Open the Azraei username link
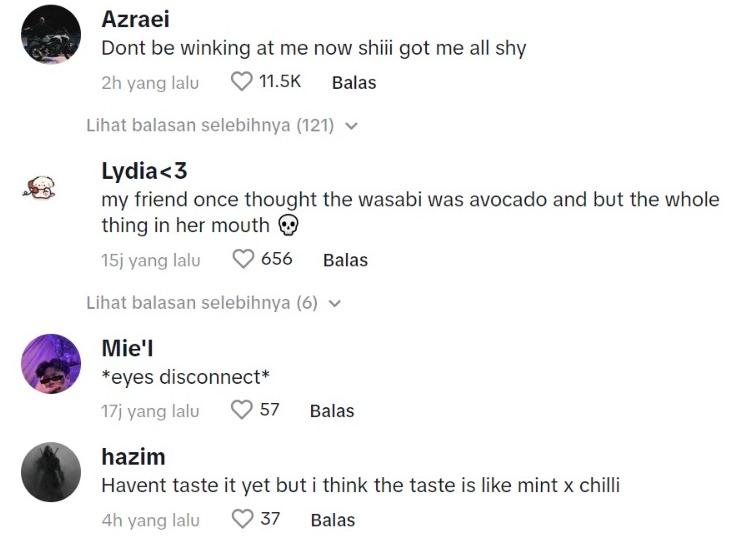Screen dimensions: 753x541 (134, 20)
